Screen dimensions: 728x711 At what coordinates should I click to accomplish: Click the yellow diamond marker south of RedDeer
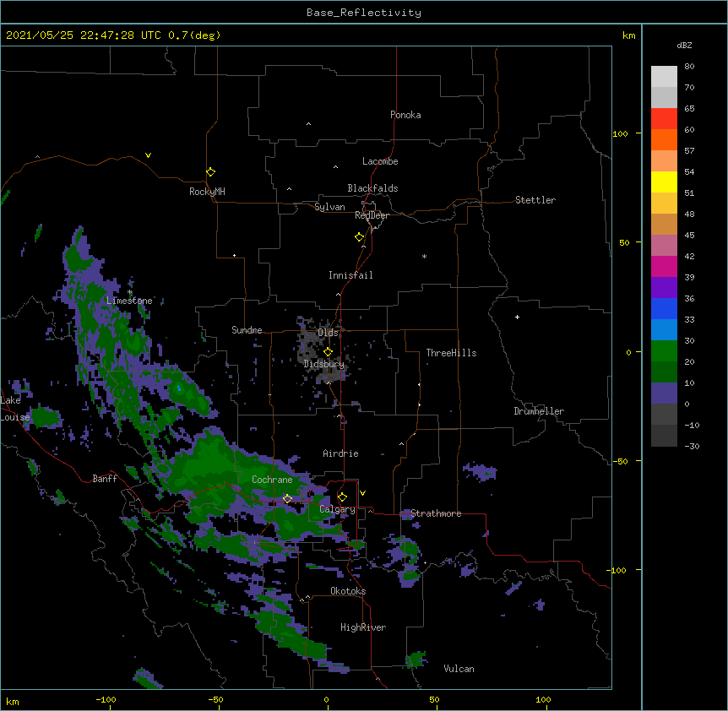tap(360, 237)
